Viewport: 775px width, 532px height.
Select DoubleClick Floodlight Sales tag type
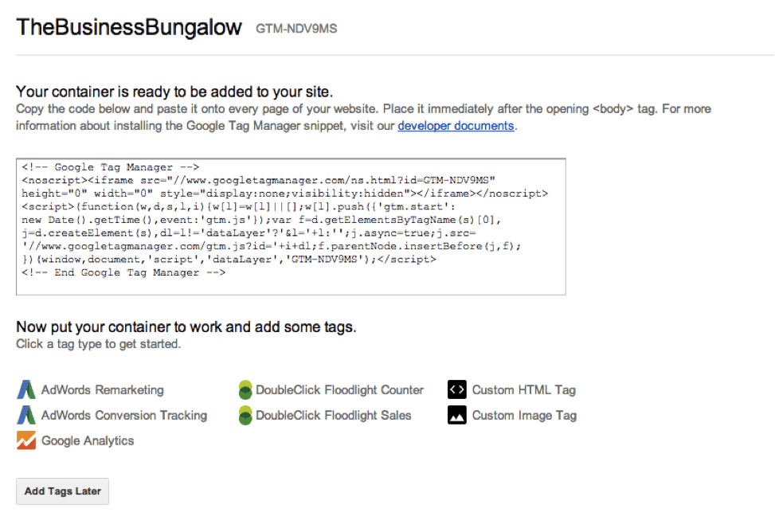tap(334, 415)
